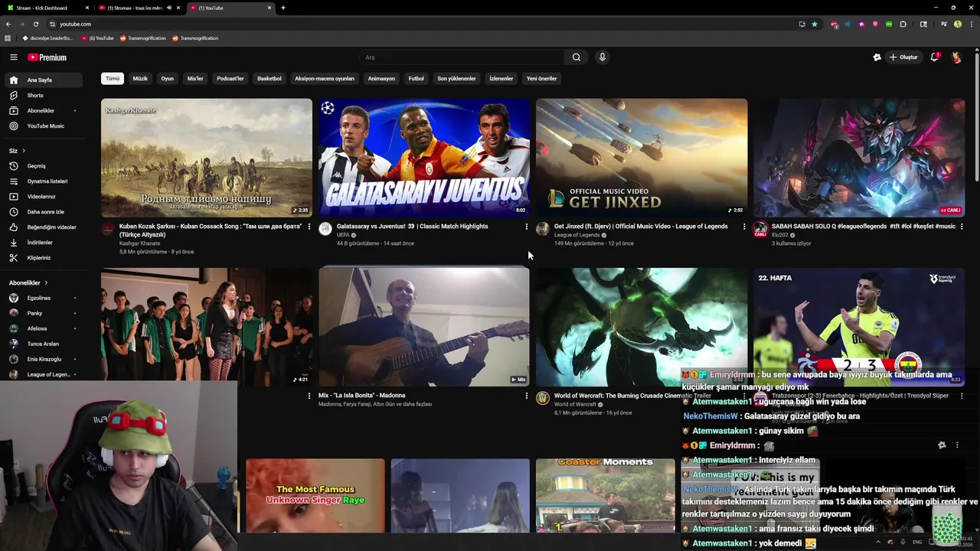Open Videolarınız in sidebar
The height and width of the screenshot is (551, 980).
(x=44, y=197)
